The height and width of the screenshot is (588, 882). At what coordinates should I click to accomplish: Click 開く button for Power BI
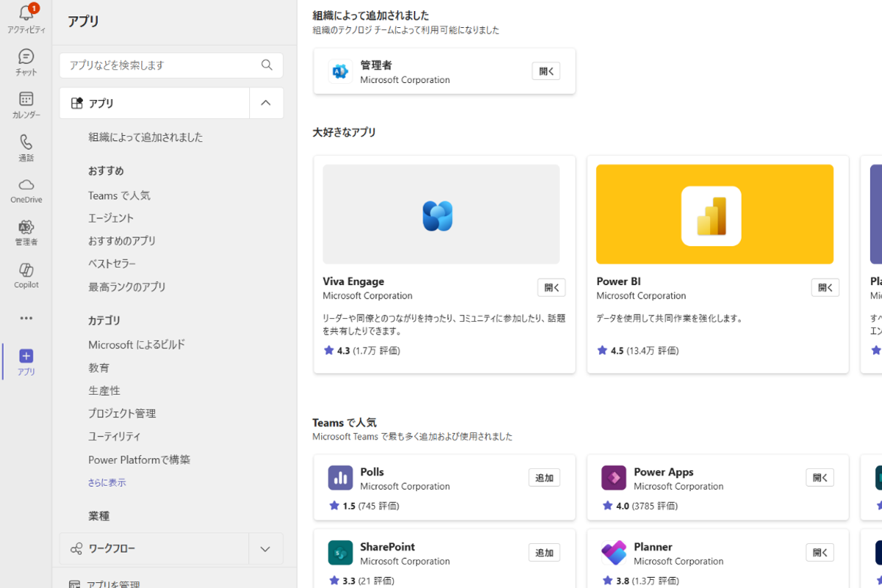point(825,287)
